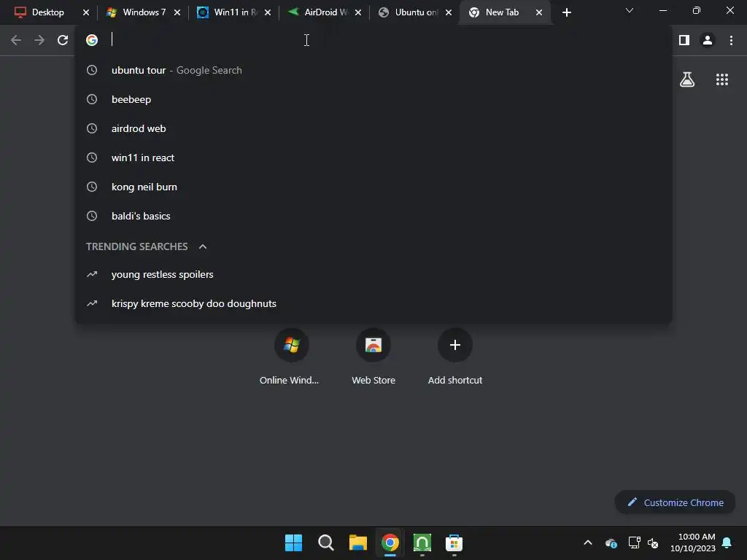Click the Chrome taskbar icon
The width and height of the screenshot is (747, 560).
click(x=390, y=542)
